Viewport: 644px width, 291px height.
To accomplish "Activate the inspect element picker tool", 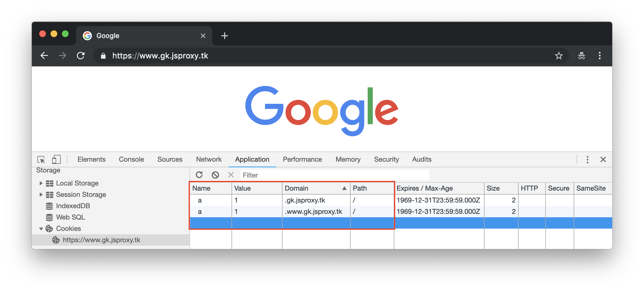I will click(41, 159).
